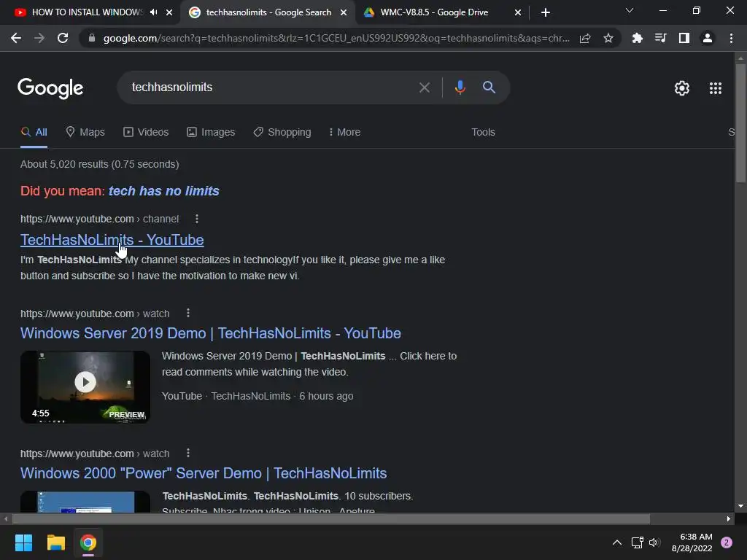Click the share page icon in address bar
This screenshot has height=560, width=747.
pyautogui.click(x=585, y=38)
